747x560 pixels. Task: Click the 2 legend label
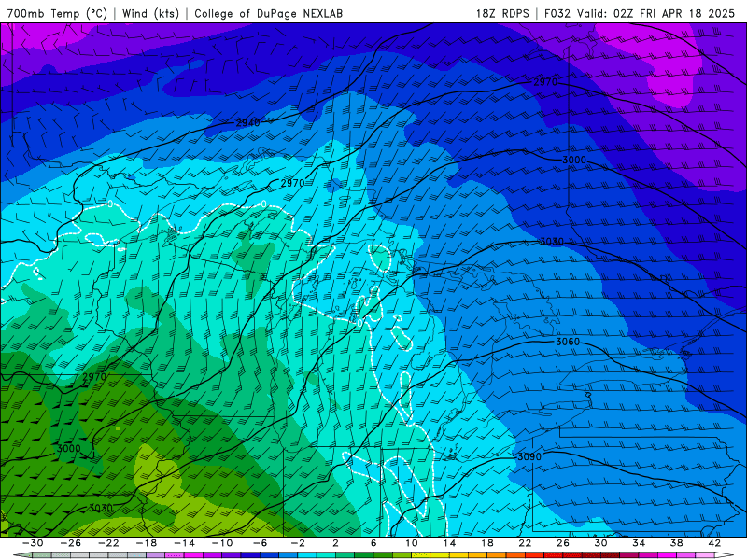335,543
